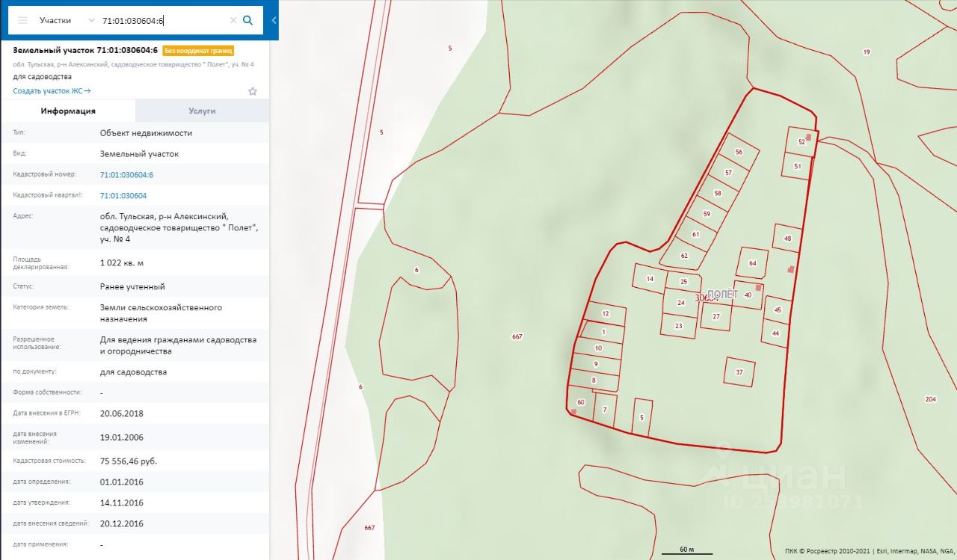Click parcel 62 on the map
The image size is (957, 560).
683,255
